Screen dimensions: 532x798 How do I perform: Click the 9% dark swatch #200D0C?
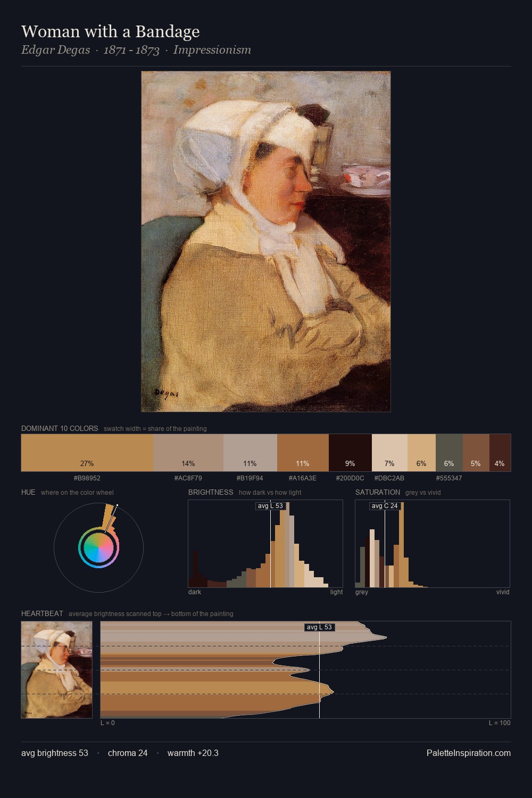350,453
